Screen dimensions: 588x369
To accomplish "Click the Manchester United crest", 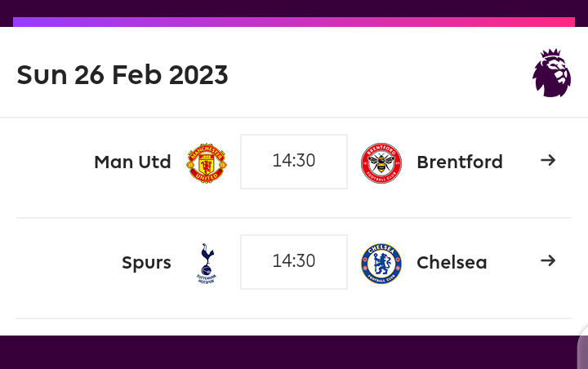I will pyautogui.click(x=207, y=162).
